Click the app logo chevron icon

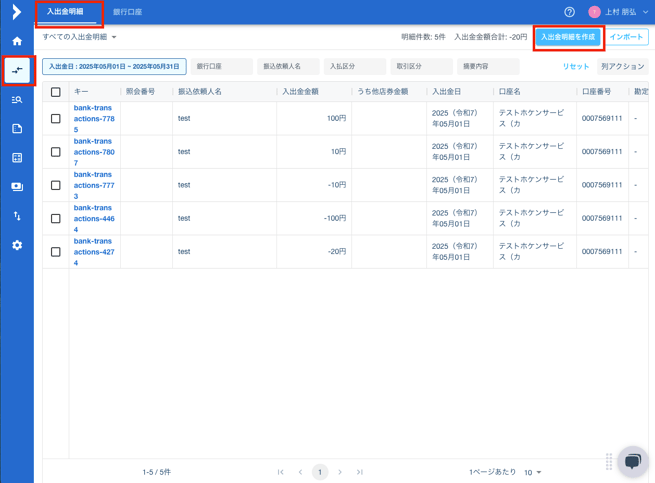[x=16, y=12]
